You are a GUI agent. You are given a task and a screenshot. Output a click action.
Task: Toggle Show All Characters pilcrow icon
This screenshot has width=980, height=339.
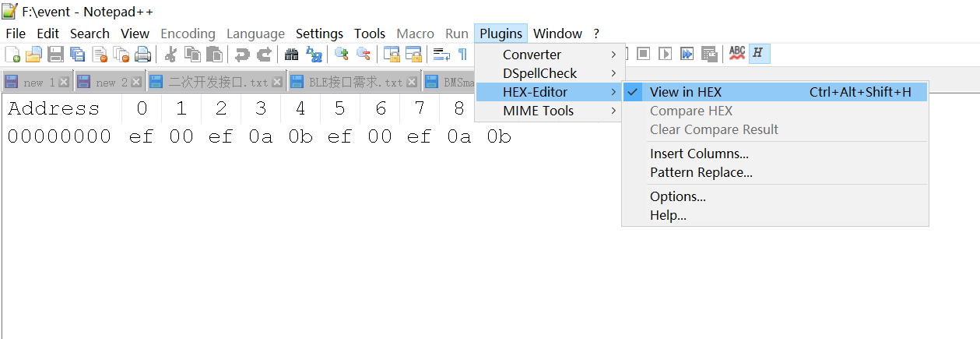pos(462,54)
